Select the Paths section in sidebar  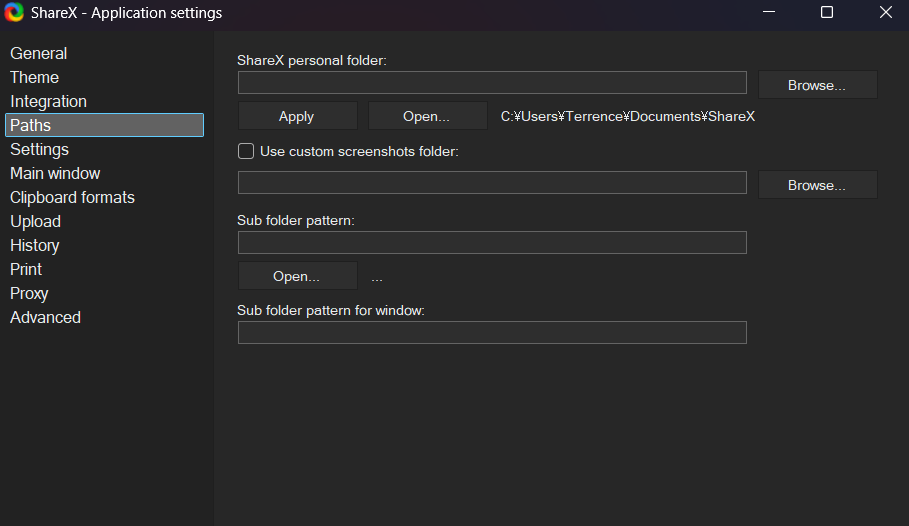click(104, 125)
